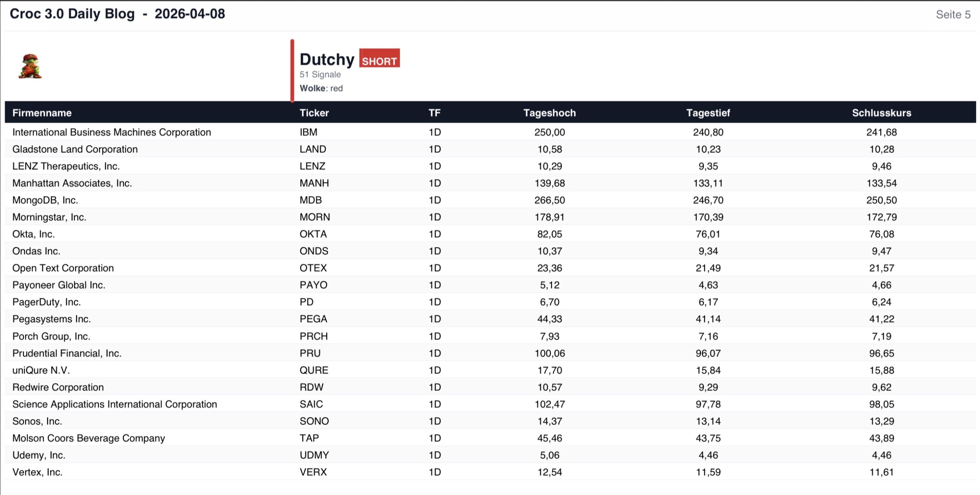
Task: Select the IBM ticker cell
Action: coord(309,132)
